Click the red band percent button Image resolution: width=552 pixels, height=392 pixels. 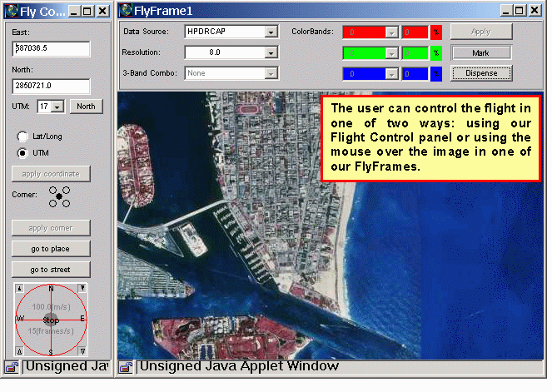[436, 32]
